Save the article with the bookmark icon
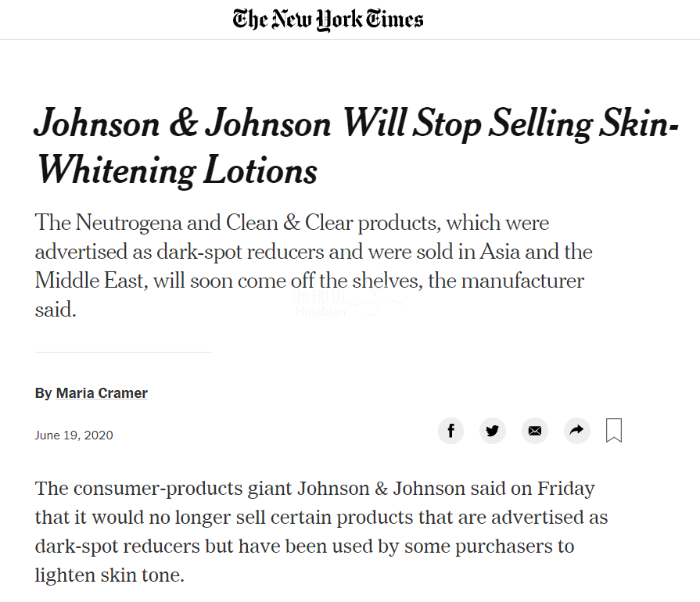The image size is (700, 602). tap(614, 430)
